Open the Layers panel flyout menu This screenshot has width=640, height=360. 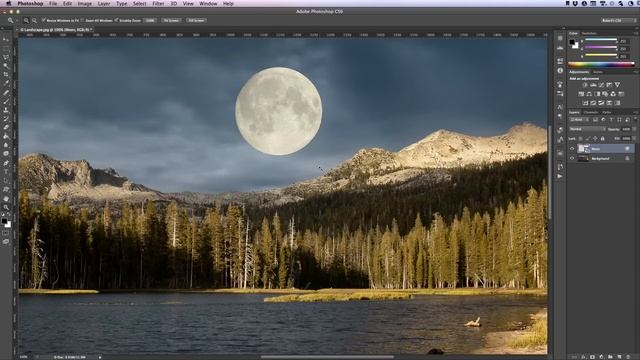[x=636, y=112]
